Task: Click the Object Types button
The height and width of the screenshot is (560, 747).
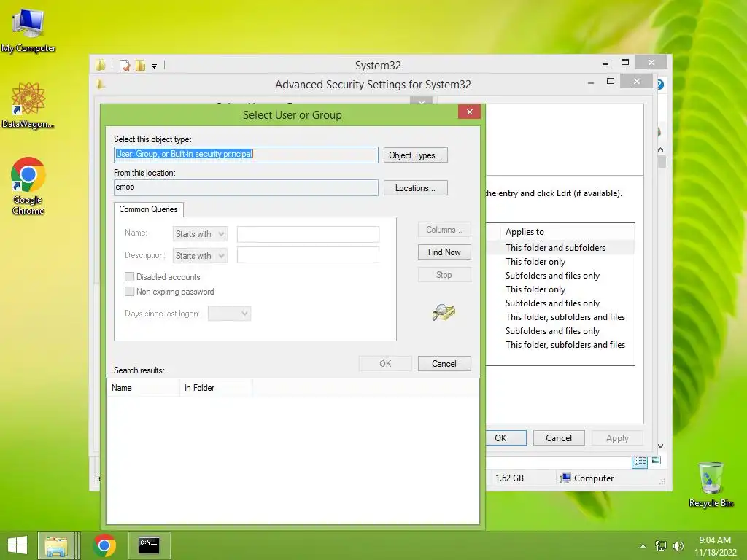Action: [x=415, y=155]
